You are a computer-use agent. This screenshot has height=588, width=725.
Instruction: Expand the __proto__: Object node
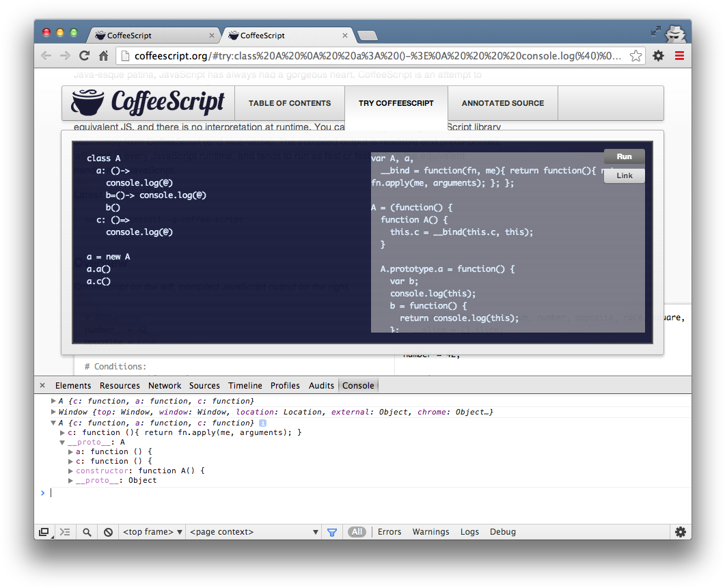[71, 481]
